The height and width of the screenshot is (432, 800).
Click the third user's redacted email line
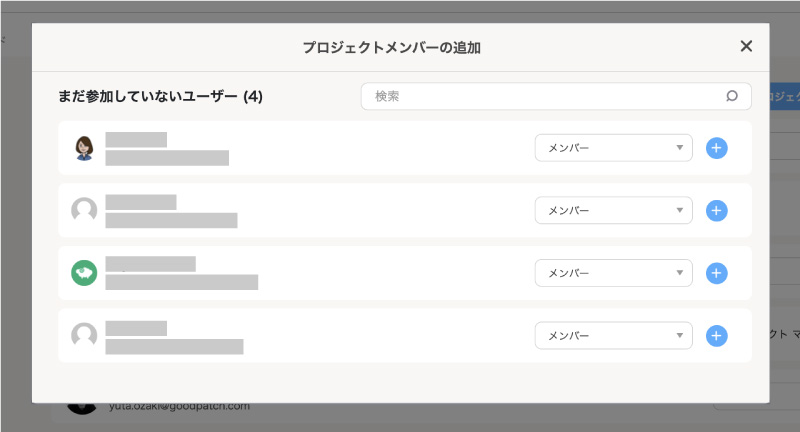[x=182, y=282]
